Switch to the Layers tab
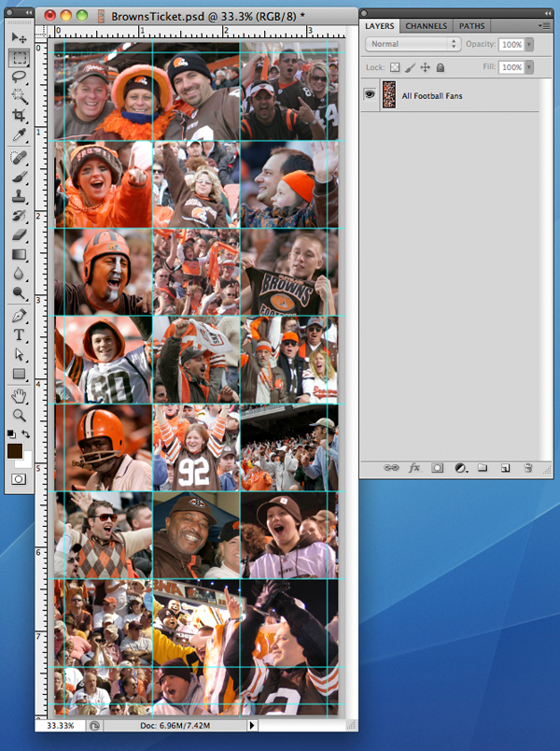Screen dimensions: 560x751 click(380, 26)
